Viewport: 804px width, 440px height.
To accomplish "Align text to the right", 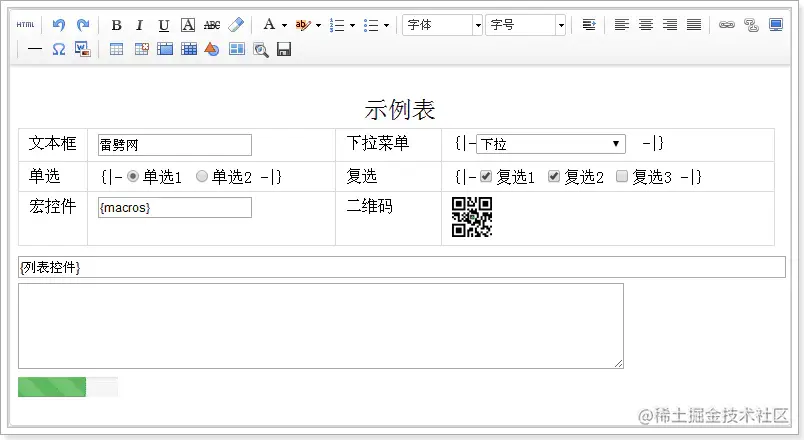I will (x=670, y=25).
